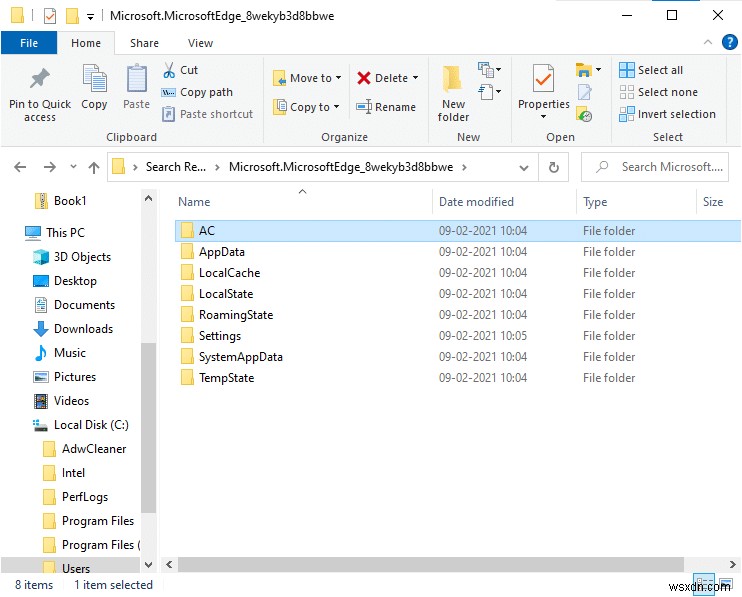Sort by Type column header
The width and height of the screenshot is (742, 597).
[595, 202]
